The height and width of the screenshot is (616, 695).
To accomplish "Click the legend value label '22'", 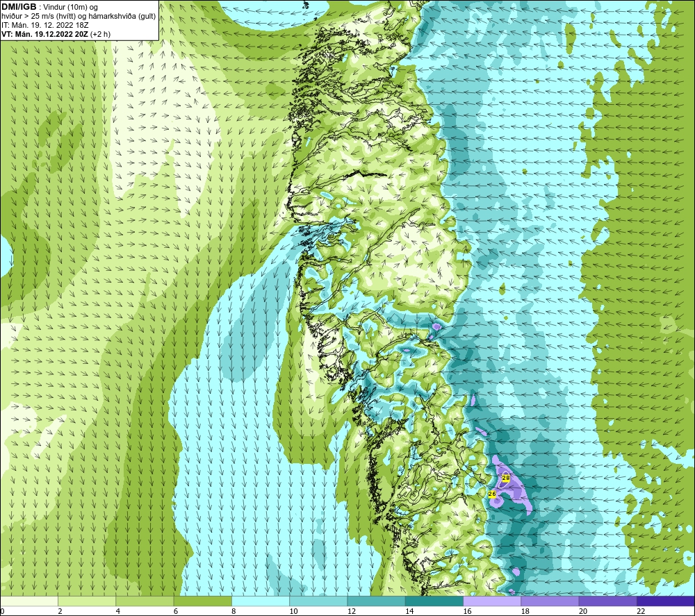I will pyautogui.click(x=641, y=611).
